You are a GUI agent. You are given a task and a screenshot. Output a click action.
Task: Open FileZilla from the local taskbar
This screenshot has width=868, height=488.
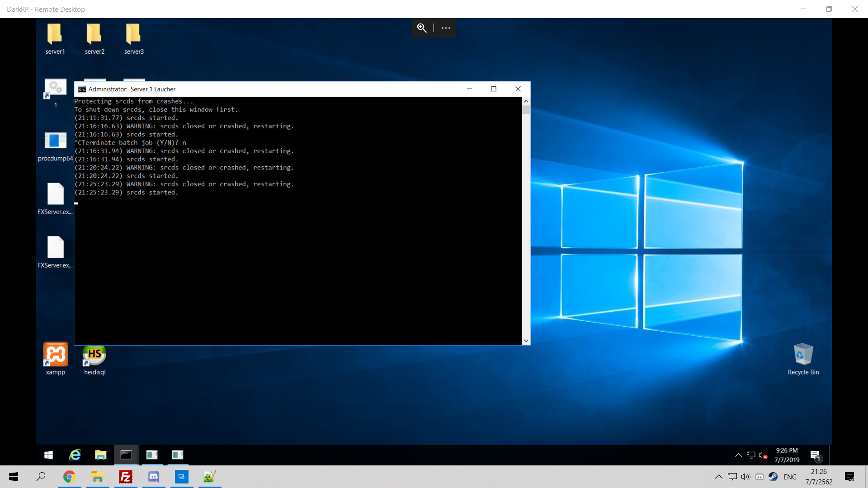click(126, 477)
